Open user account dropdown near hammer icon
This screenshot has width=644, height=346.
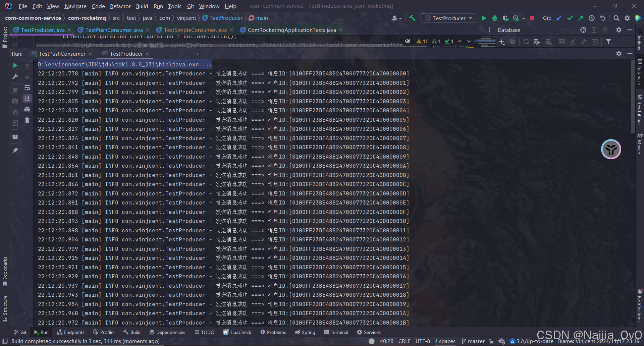click(x=396, y=18)
